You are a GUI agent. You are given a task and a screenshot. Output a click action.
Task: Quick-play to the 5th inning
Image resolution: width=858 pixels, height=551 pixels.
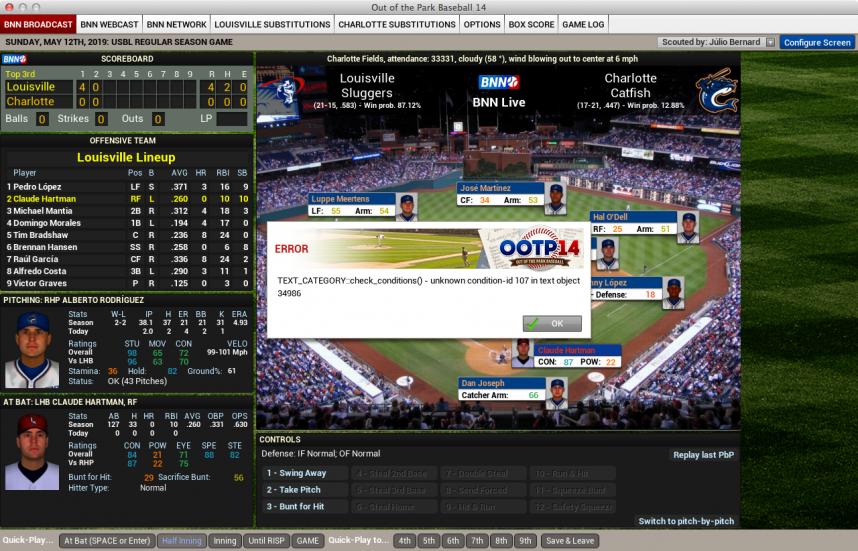tap(429, 541)
